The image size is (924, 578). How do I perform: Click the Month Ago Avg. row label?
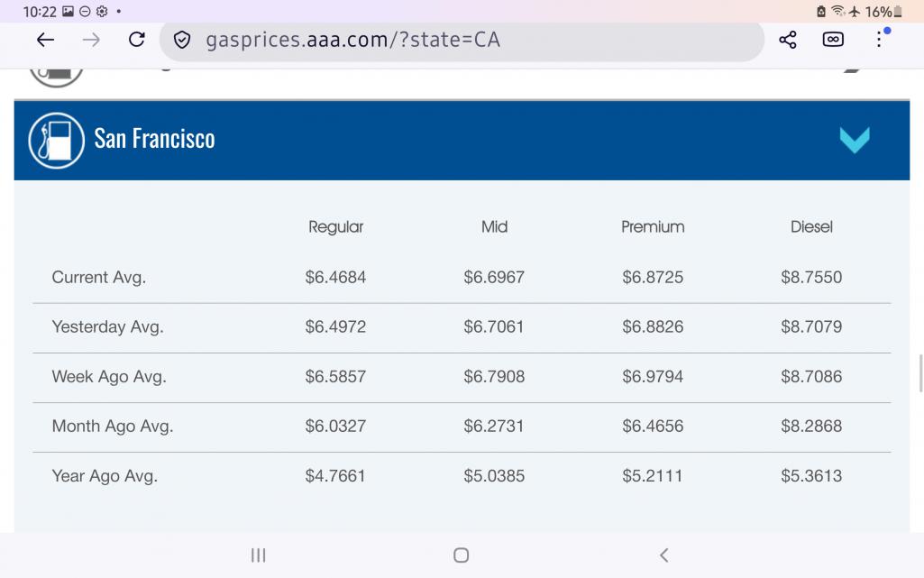[x=113, y=426]
